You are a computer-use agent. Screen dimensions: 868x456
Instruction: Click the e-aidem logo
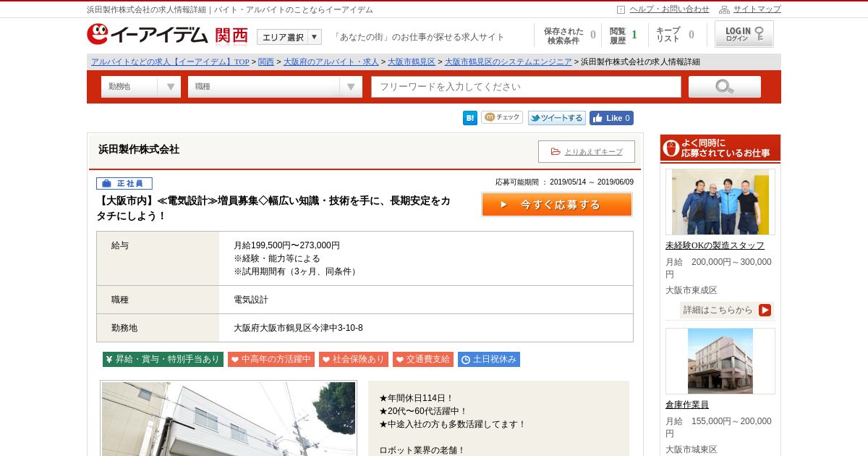148,35
